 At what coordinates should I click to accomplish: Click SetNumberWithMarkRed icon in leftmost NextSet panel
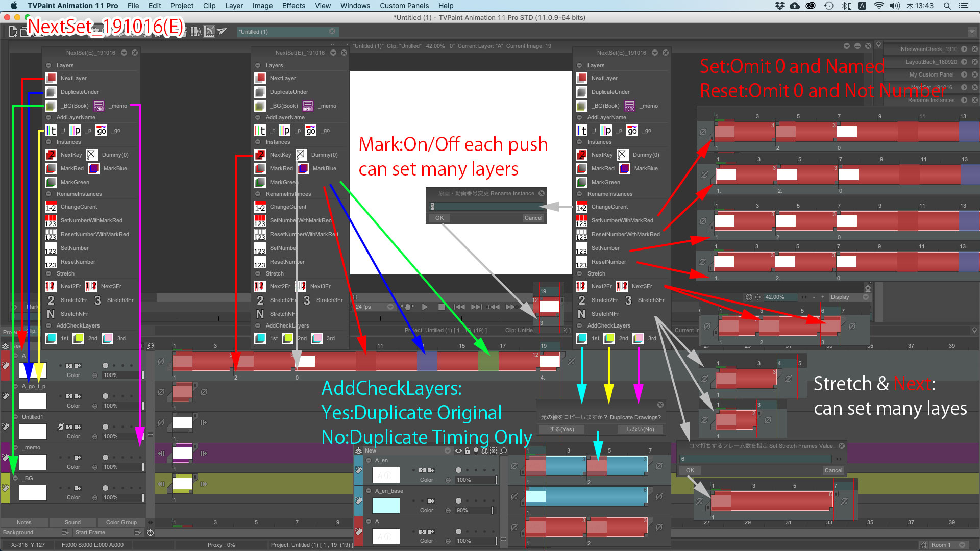[x=51, y=220]
